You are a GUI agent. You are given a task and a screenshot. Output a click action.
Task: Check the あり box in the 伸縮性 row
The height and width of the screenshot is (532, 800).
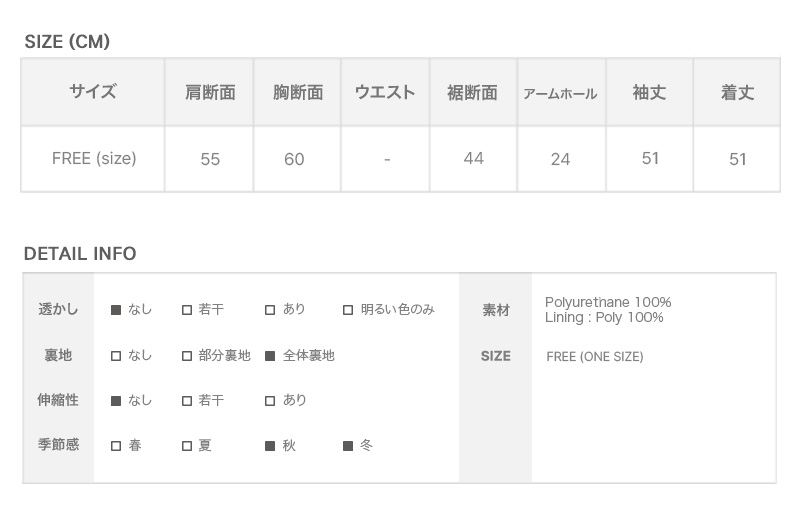point(270,400)
